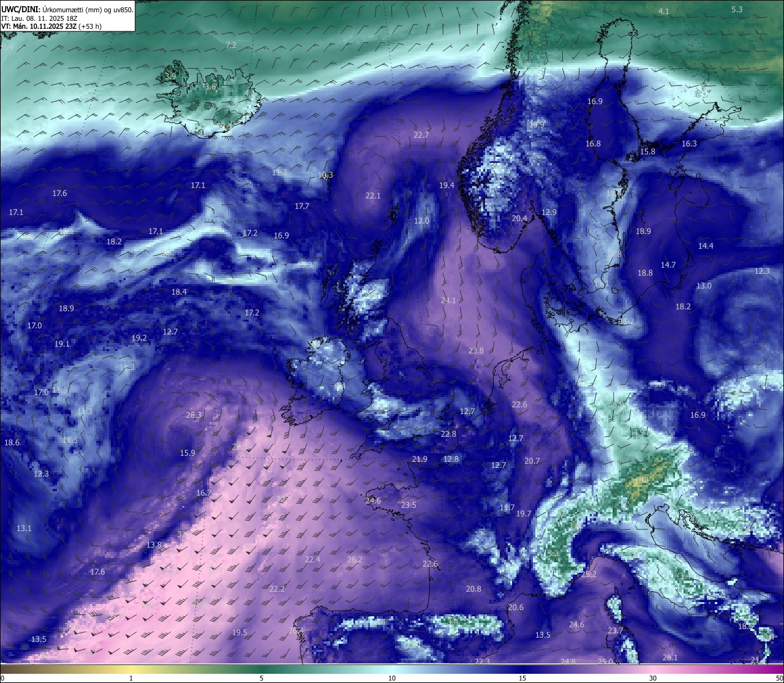Click the 15.8 value label
Image resolution: width=784 pixels, height=683 pixels.
tap(647, 151)
